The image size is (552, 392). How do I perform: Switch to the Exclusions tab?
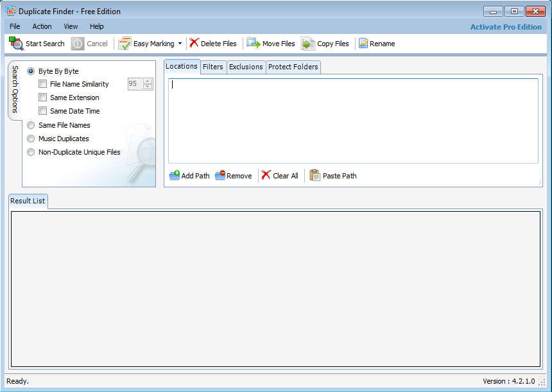pyautogui.click(x=246, y=67)
